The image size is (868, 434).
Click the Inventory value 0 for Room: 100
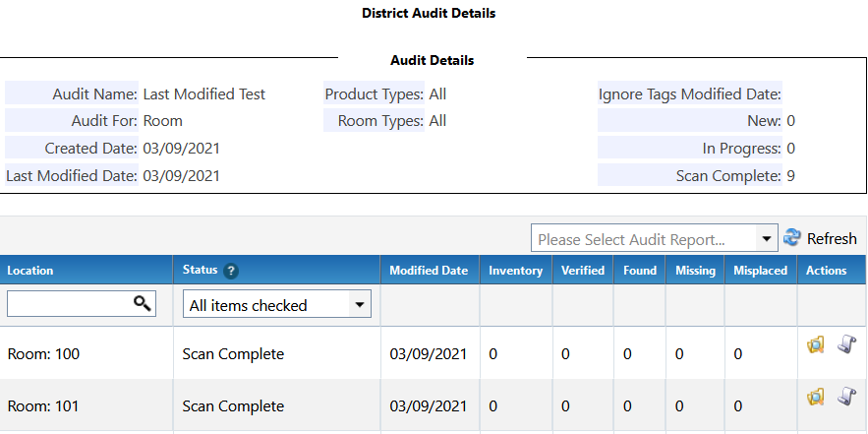(492, 353)
